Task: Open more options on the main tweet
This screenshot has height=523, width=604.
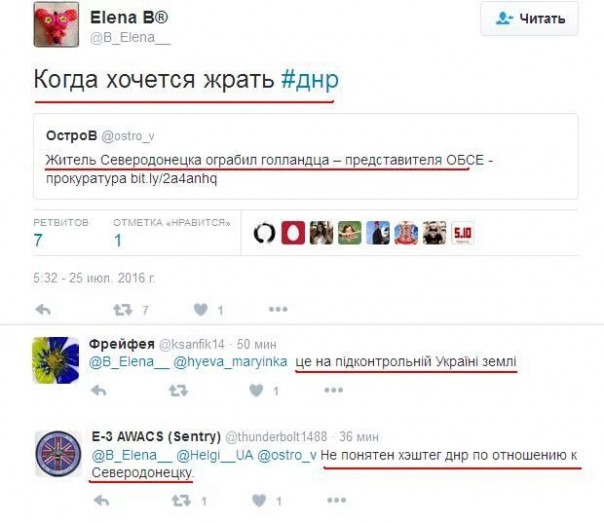Action: click(278, 309)
